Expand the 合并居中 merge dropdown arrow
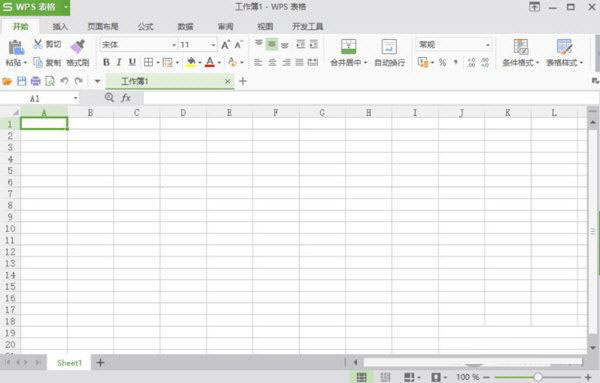This screenshot has height=383, width=600. [x=365, y=63]
